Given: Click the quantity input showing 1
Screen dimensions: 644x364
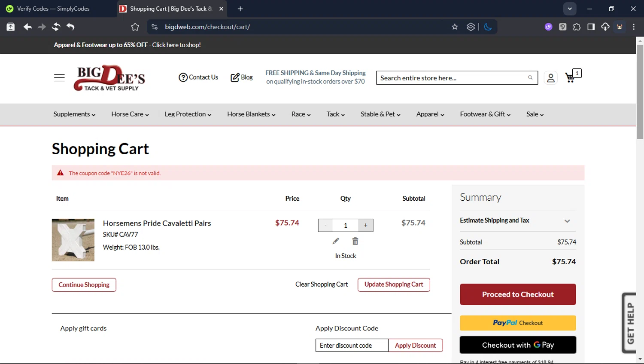Looking at the screenshot, I should tap(346, 225).
